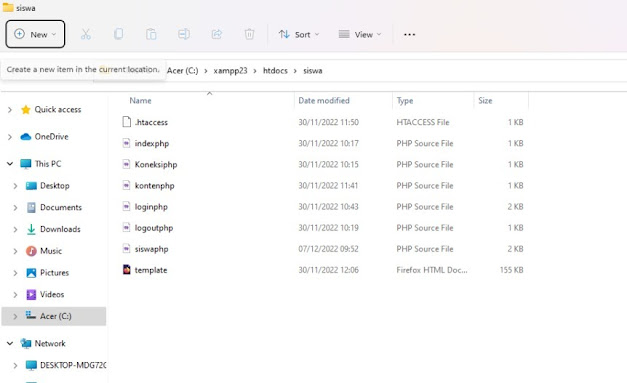
Task: Expand the Desktop folder node
Action: pyautogui.click(x=15, y=186)
